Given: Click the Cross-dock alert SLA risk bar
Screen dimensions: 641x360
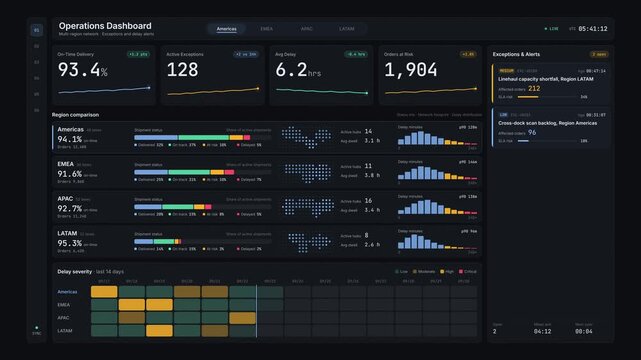Looking at the screenshot, I should coord(547,141).
